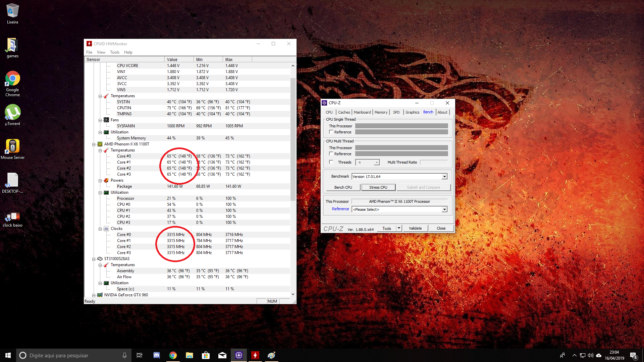Open the Reference processor Please Select dropdown
Viewport: 644px width, 362px height.
[x=444, y=209]
